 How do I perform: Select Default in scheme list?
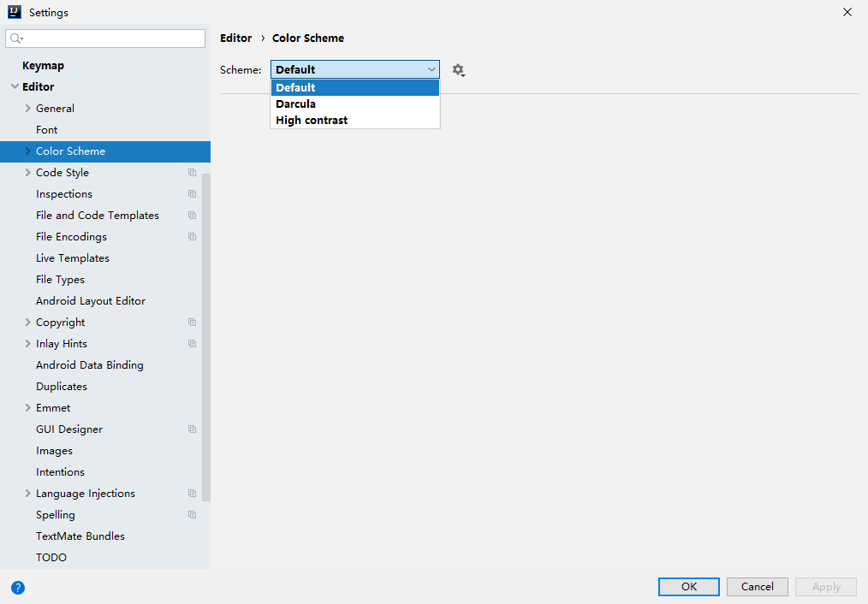click(355, 87)
